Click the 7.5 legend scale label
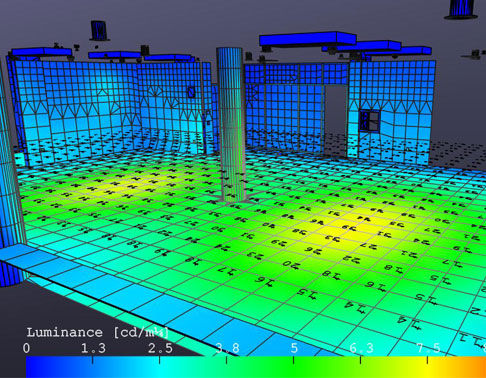Image resolution: width=486 pixels, height=378 pixels. (429, 348)
